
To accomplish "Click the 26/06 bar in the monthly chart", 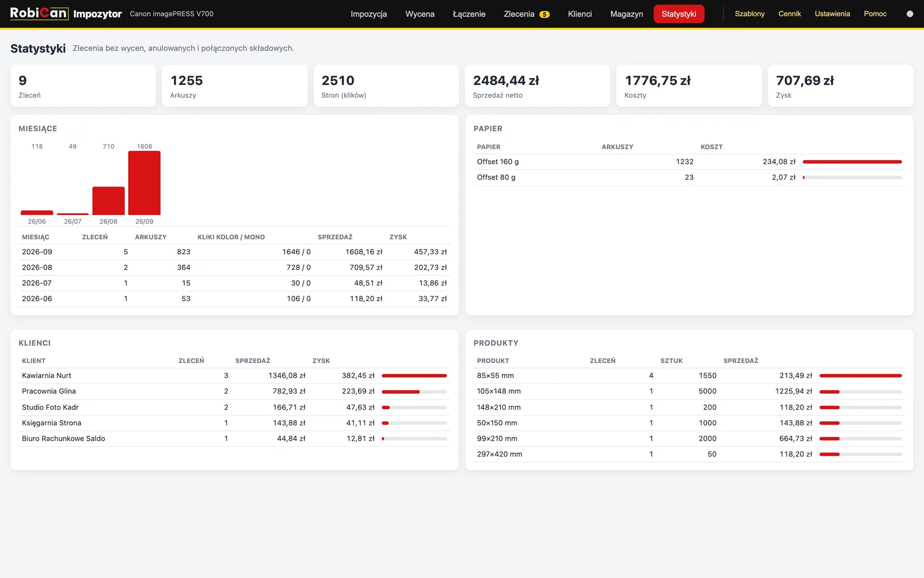I will tap(37, 213).
